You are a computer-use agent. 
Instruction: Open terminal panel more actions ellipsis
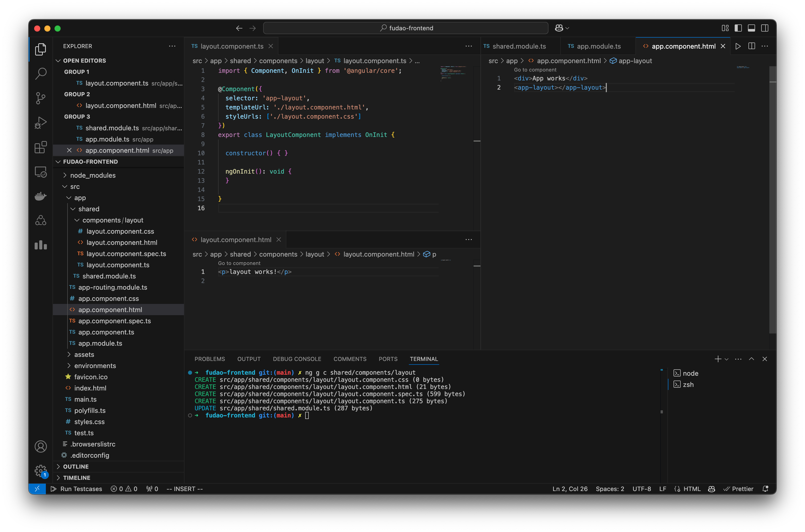(738, 359)
